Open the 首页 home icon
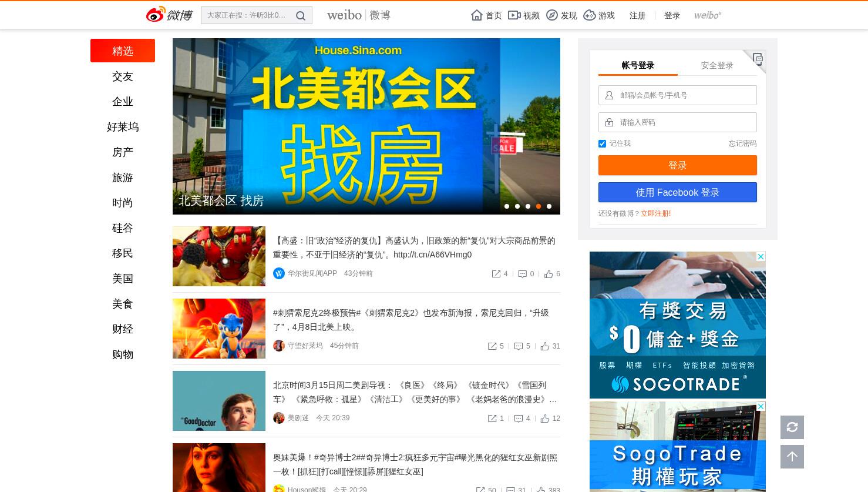 tap(477, 15)
